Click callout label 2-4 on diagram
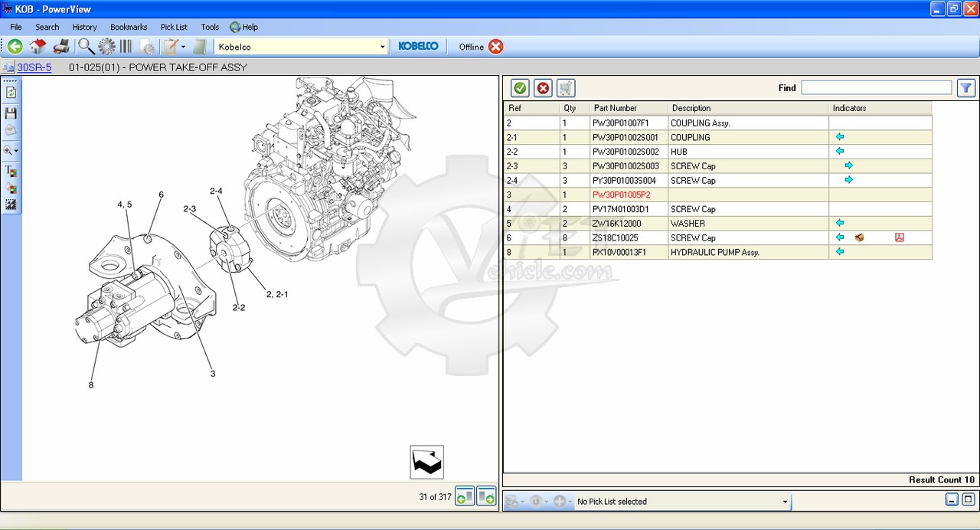This screenshot has height=530, width=980. [216, 191]
